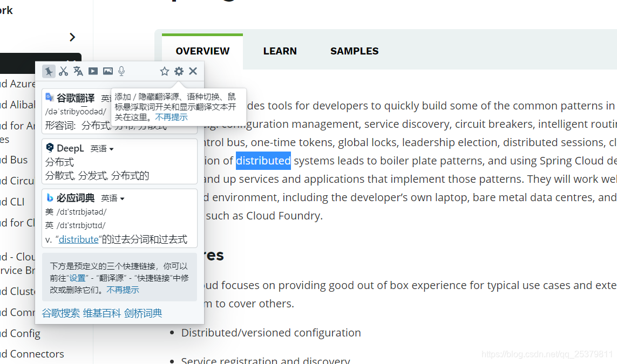Click the star favorite icon
This screenshot has height=364, width=617.
point(165,71)
